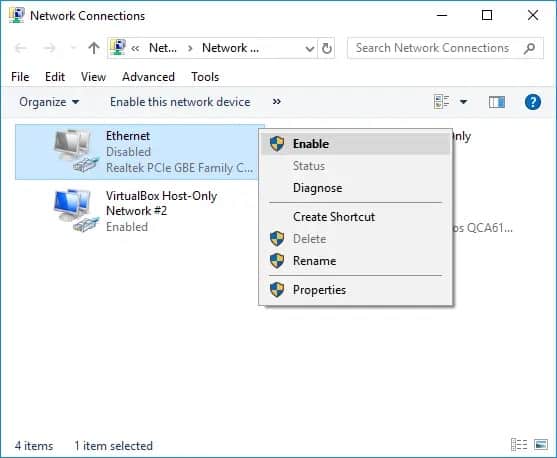The image size is (557, 458).
Task: Refresh the address bar location
Action: coord(326,48)
